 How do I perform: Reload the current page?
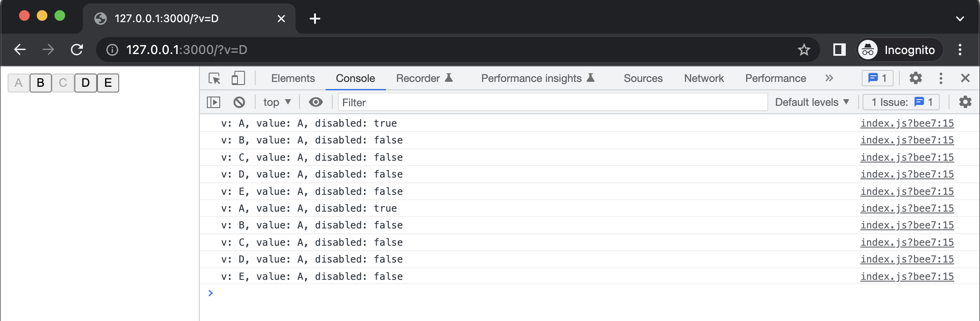[x=77, y=50]
